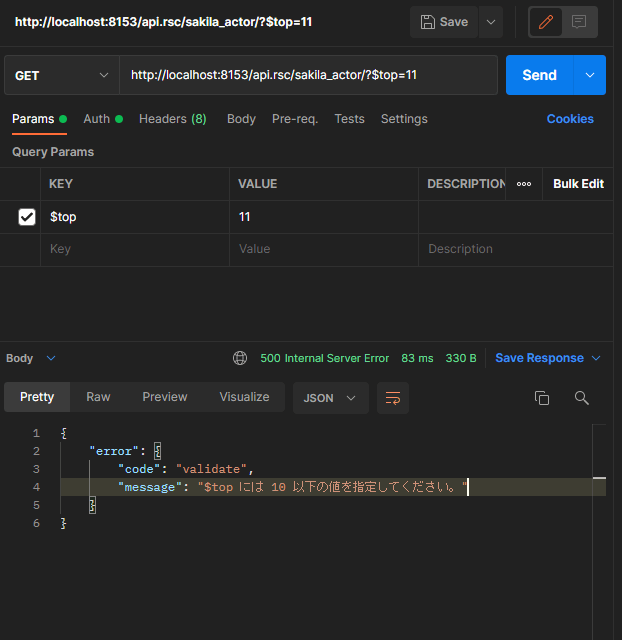Click the wrap lines icon
This screenshot has width=622, height=640.
click(x=392, y=398)
